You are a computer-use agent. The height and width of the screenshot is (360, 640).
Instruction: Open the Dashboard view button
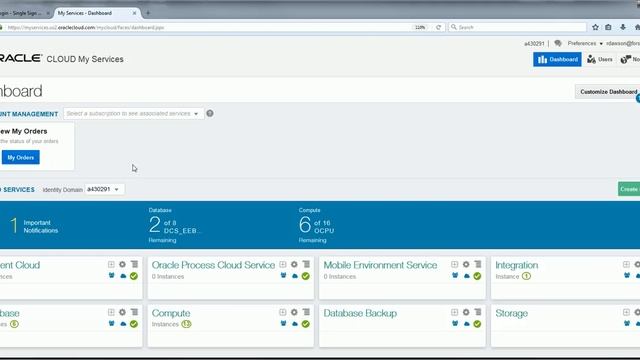tap(557, 60)
